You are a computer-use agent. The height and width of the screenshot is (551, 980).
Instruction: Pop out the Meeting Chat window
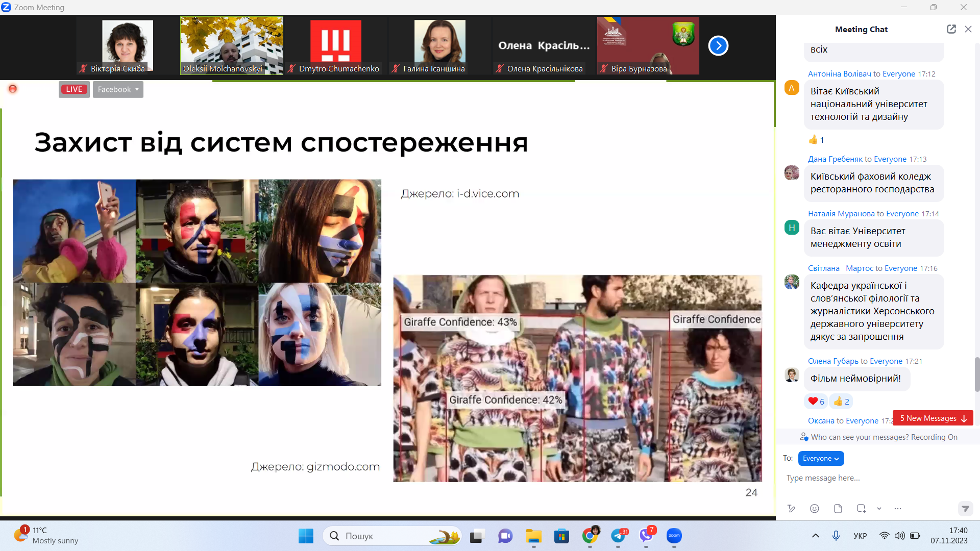(951, 29)
